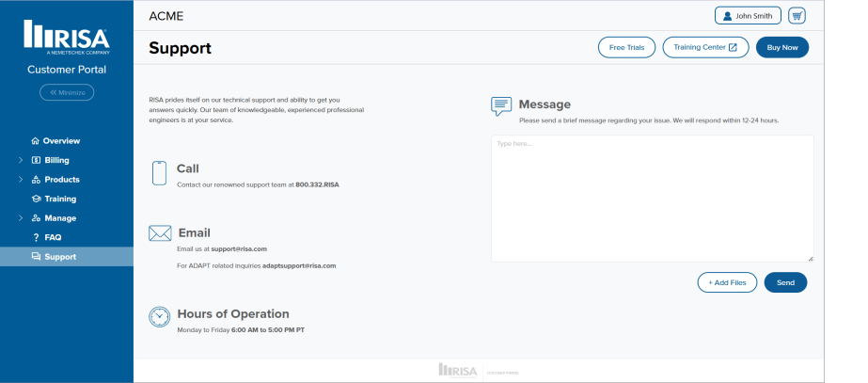Click the RISA logo in the sidebar

click(67, 37)
